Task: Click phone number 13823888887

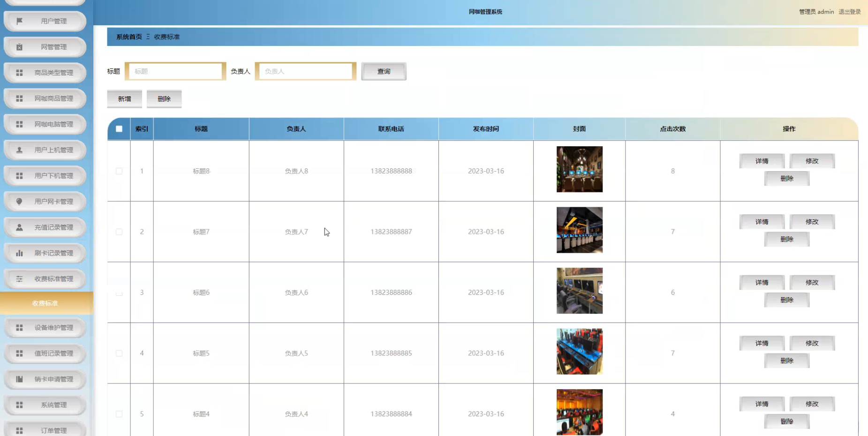Action: [391, 232]
